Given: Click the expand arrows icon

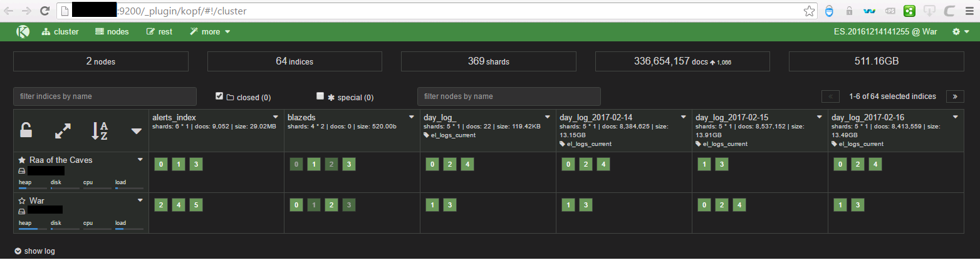Looking at the screenshot, I should pos(63,131).
